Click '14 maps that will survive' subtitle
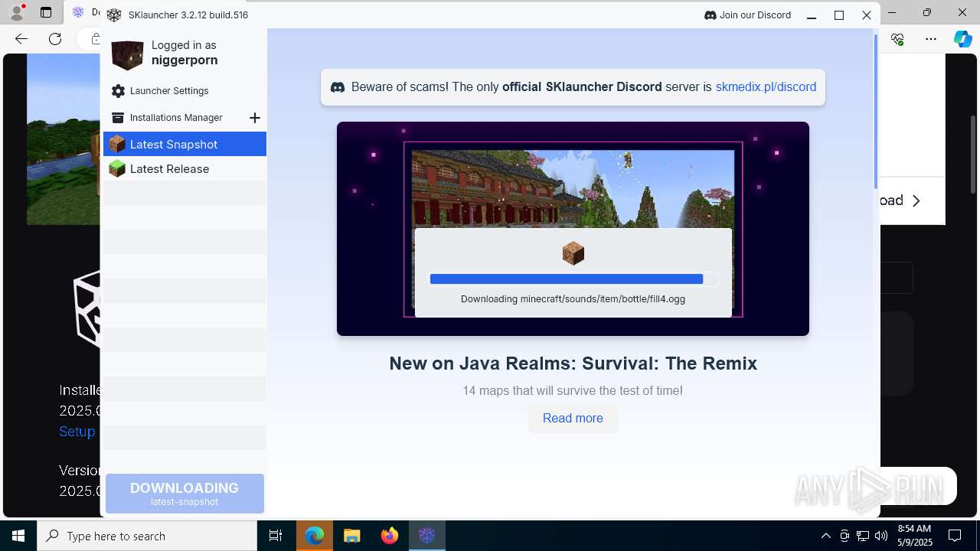This screenshot has height=551, width=980. click(573, 391)
